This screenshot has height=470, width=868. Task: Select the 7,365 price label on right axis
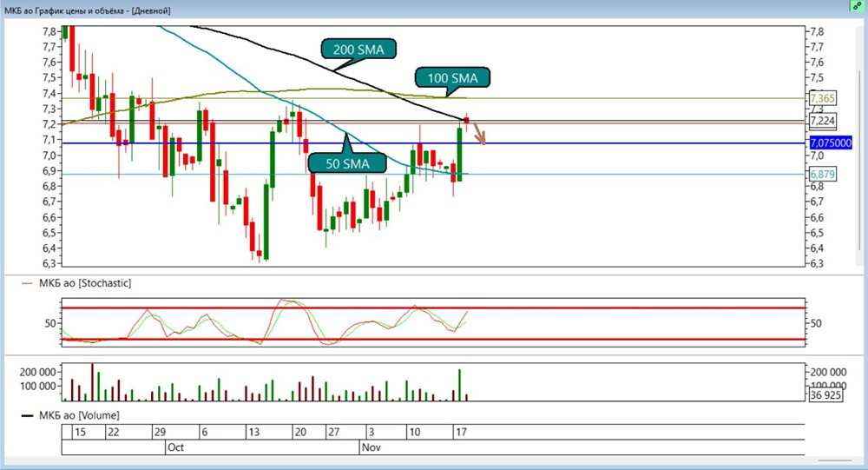click(x=822, y=99)
